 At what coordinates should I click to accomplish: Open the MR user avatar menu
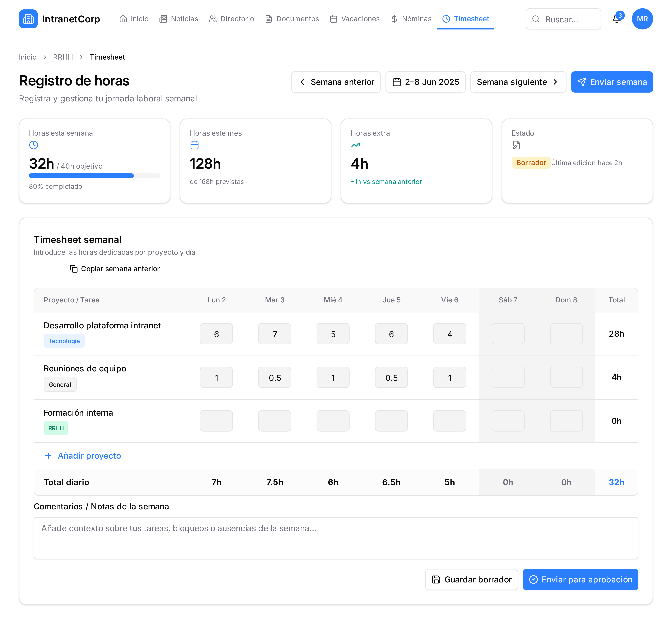click(x=642, y=19)
